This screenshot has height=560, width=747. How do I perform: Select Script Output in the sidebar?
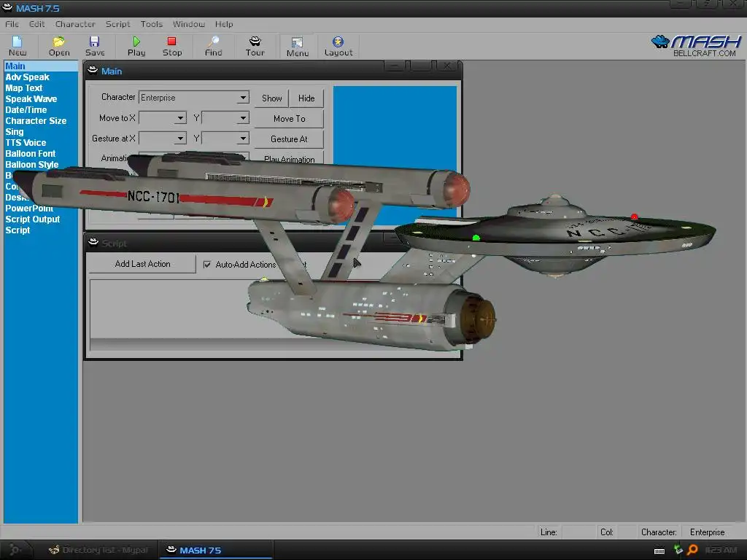tap(32, 219)
